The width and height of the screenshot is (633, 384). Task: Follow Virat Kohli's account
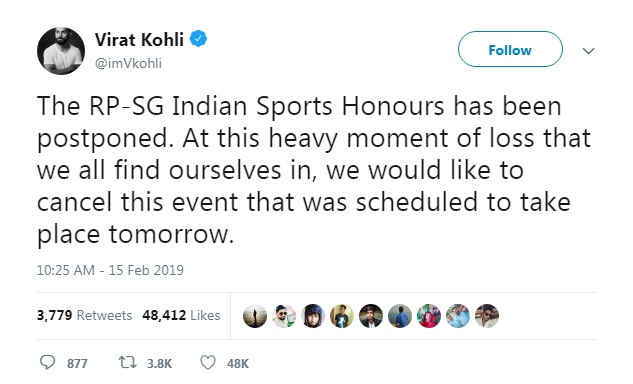(510, 49)
